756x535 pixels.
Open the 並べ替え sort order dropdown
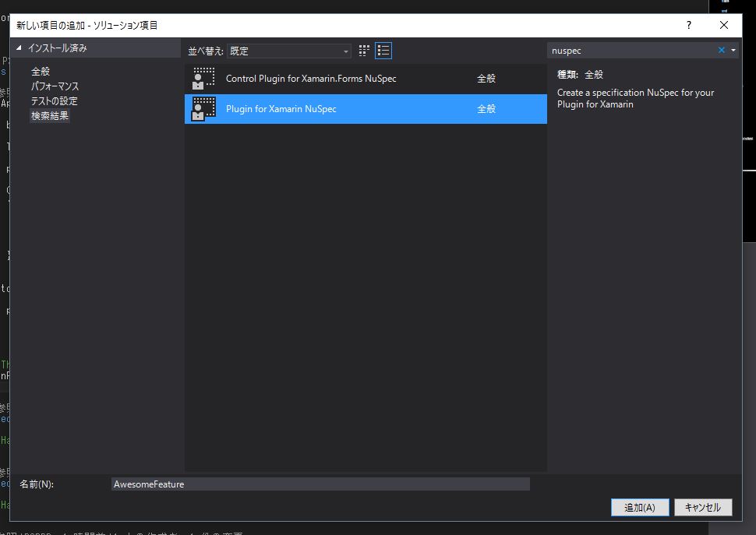coord(345,50)
